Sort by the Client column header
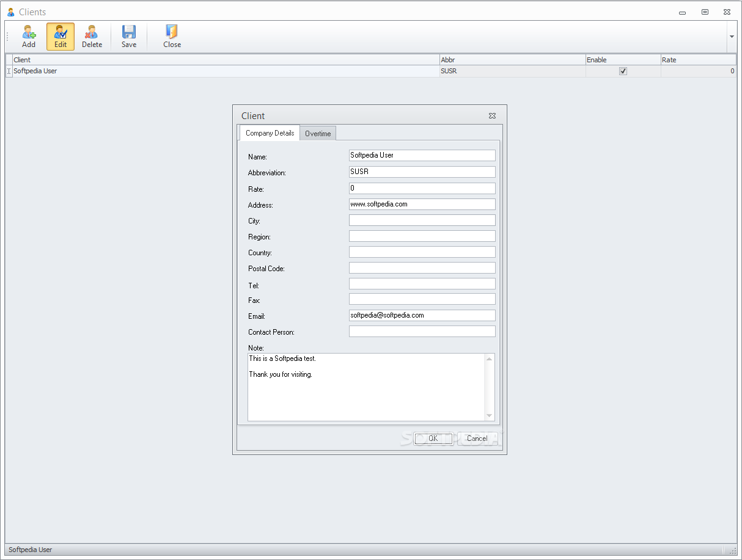The image size is (742, 560). coord(226,60)
